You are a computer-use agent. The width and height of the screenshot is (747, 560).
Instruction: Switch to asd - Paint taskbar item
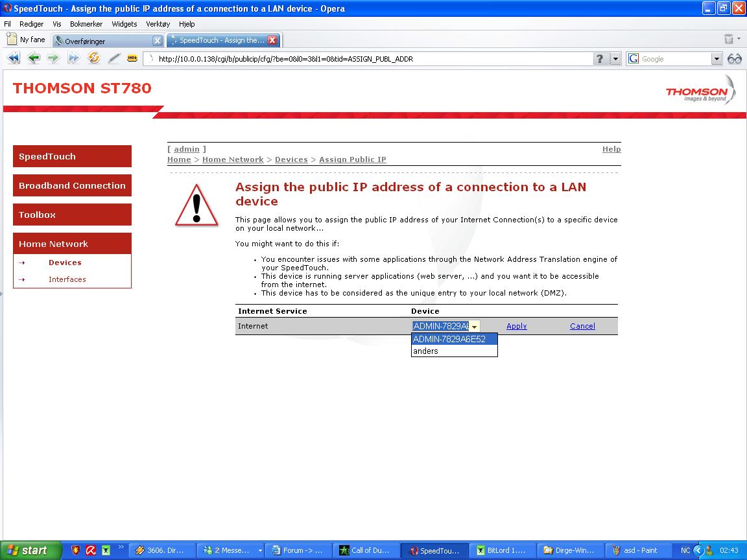click(x=637, y=550)
